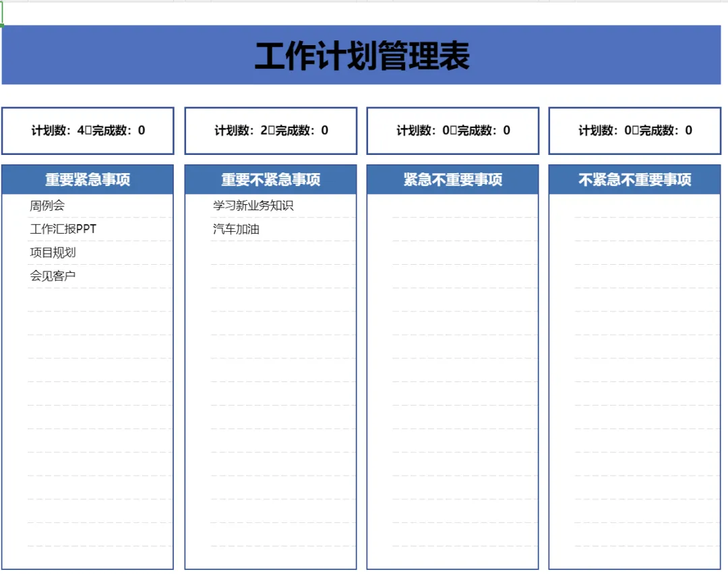This screenshot has height=574, width=728.
Task: Select first empty row under 不紧急不重要事项
Action: (646, 205)
